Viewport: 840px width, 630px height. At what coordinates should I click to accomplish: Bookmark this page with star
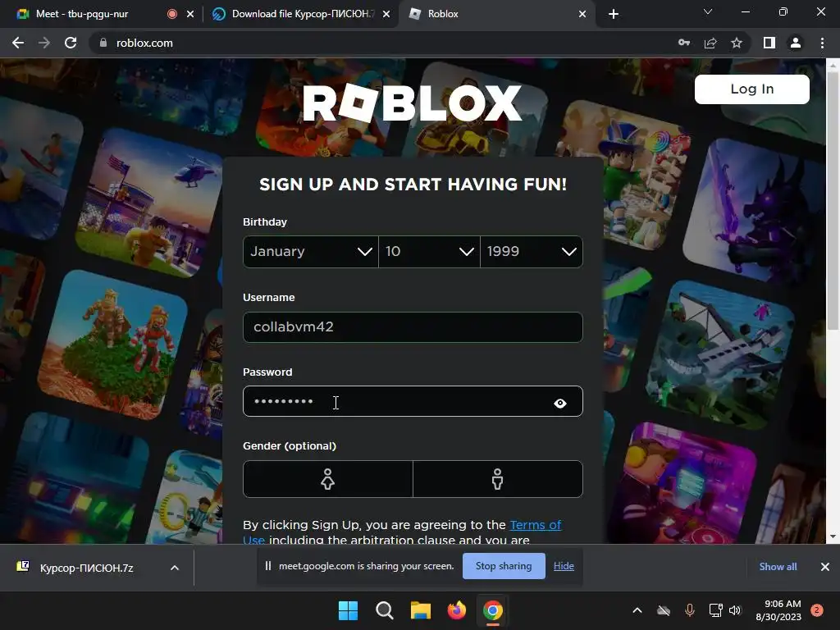[737, 43]
